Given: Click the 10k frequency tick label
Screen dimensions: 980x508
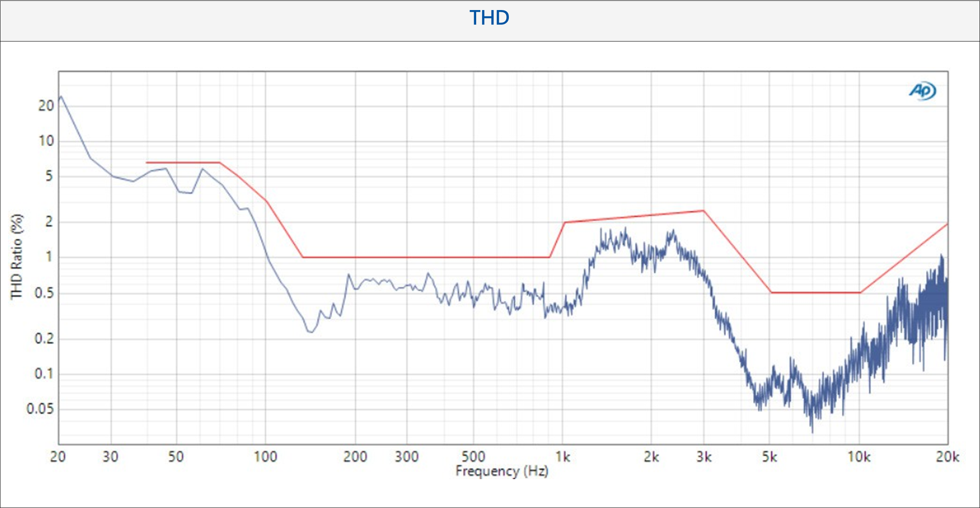Looking at the screenshot, I should point(859,456).
